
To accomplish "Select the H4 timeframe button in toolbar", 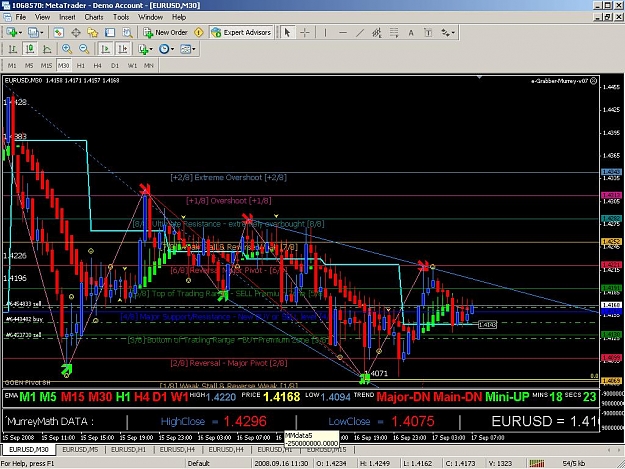I will tap(98, 65).
